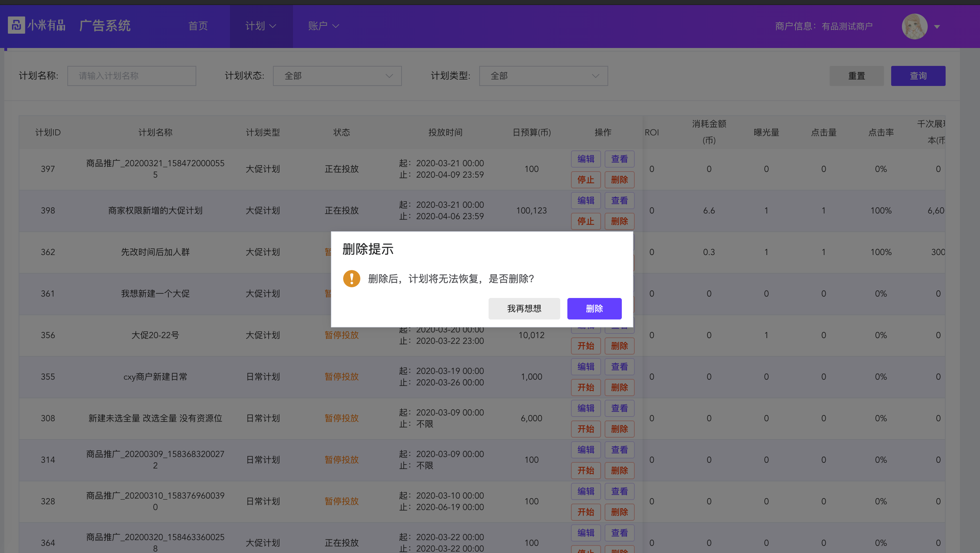Expand the 计划 navigation menu
Viewport: 980px width, 553px height.
pyautogui.click(x=261, y=26)
